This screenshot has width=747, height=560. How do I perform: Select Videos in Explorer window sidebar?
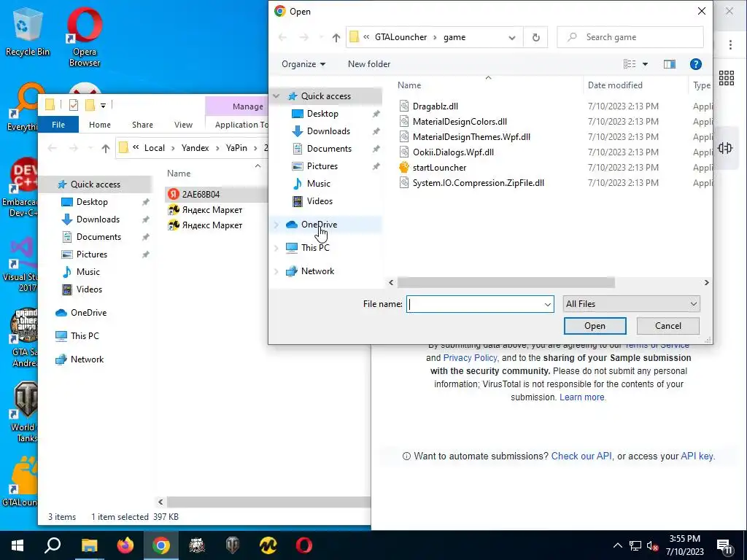(x=89, y=289)
